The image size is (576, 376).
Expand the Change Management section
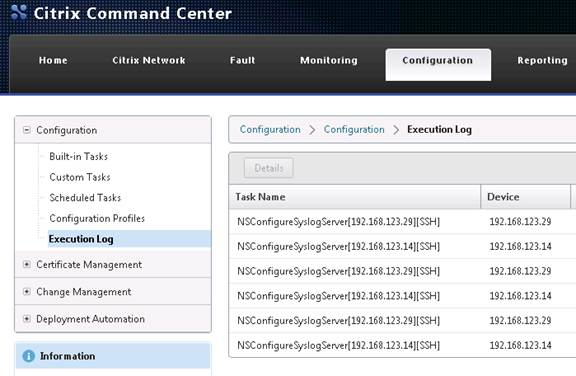pos(26,292)
